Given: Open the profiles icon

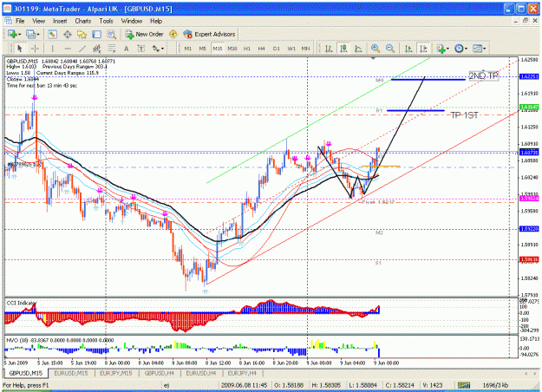Looking at the screenshot, I should 30,34.
